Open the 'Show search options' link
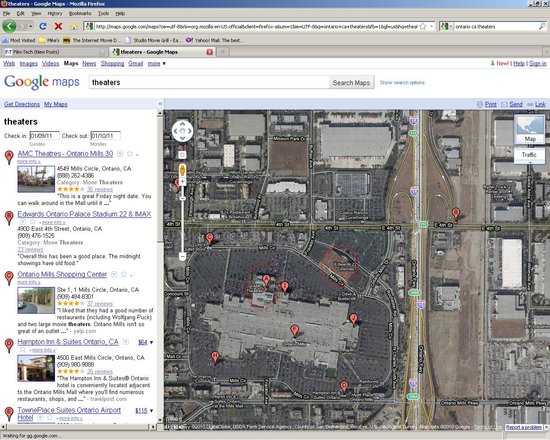 click(x=402, y=83)
